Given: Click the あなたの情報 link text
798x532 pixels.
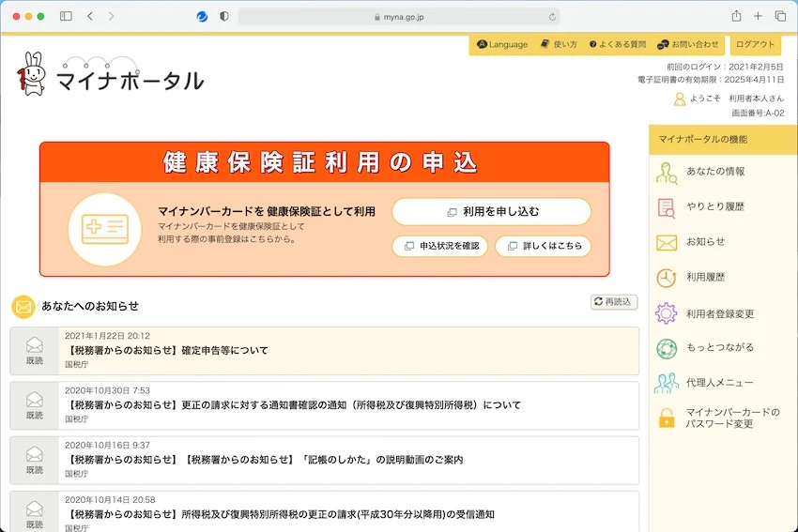Looking at the screenshot, I should (715, 172).
